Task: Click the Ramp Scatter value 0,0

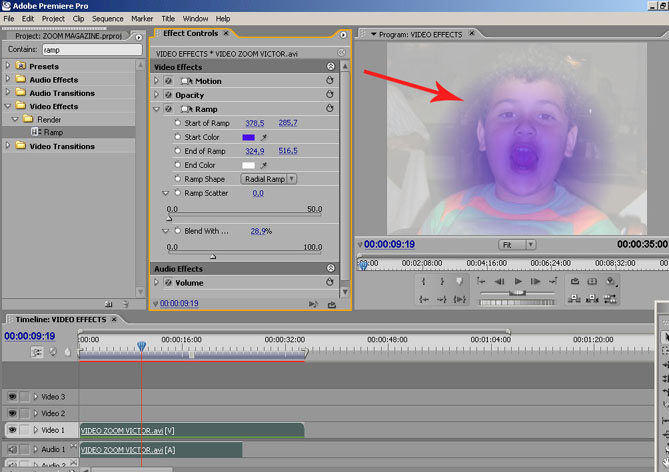Action: [x=258, y=193]
